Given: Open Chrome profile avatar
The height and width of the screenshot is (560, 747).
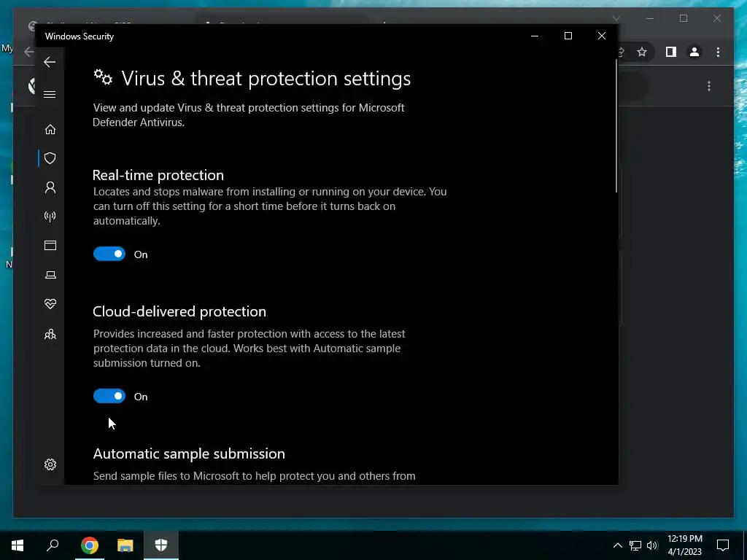Looking at the screenshot, I should [x=694, y=52].
